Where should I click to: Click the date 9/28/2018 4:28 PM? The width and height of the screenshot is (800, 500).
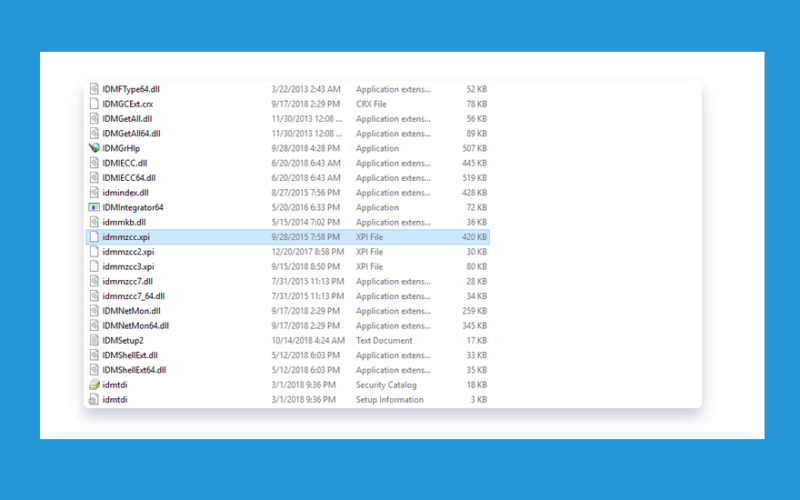point(306,148)
